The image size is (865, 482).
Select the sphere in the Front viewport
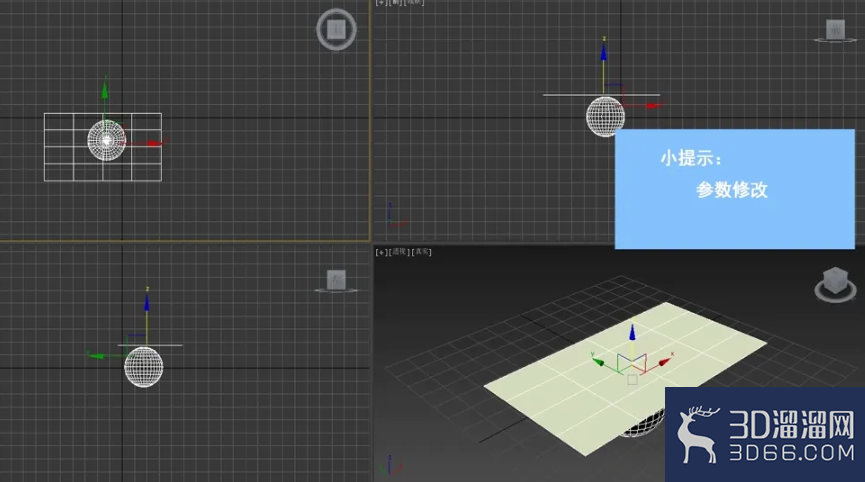tap(605, 116)
